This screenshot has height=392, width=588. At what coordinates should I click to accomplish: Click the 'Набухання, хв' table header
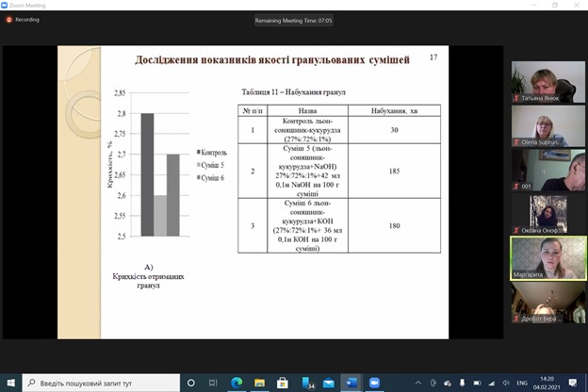pyautogui.click(x=394, y=110)
